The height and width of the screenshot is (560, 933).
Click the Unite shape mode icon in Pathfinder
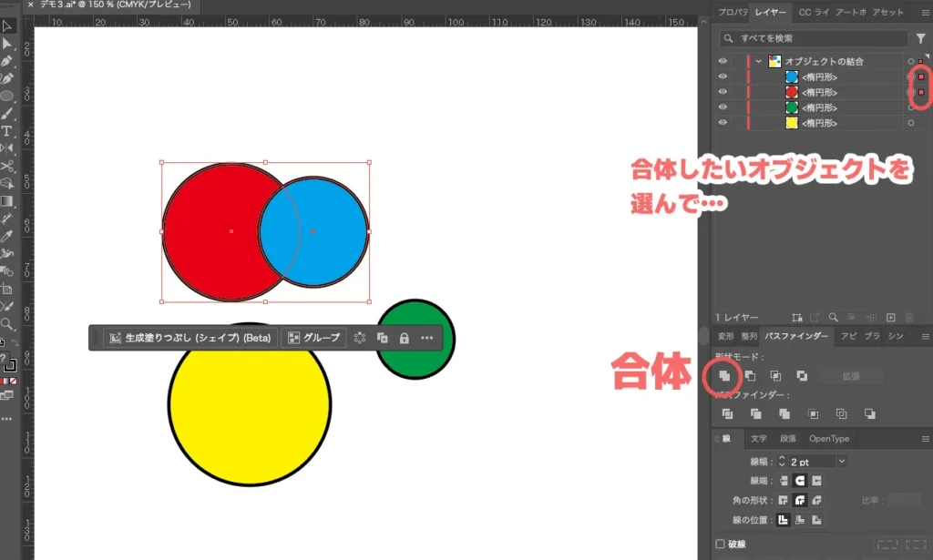[x=724, y=375]
